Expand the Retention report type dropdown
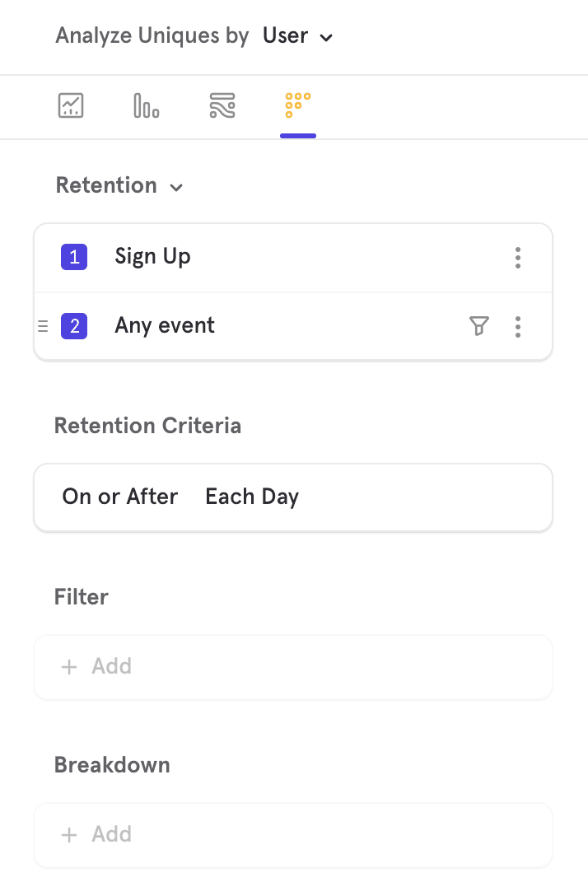The image size is (588, 896). point(119,186)
